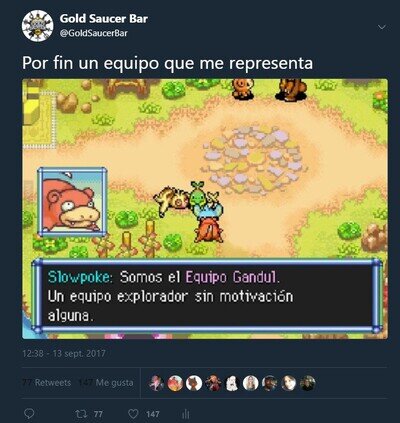Open sixth liker avatar with blonde person
The image size is (400, 423).
click(251, 383)
